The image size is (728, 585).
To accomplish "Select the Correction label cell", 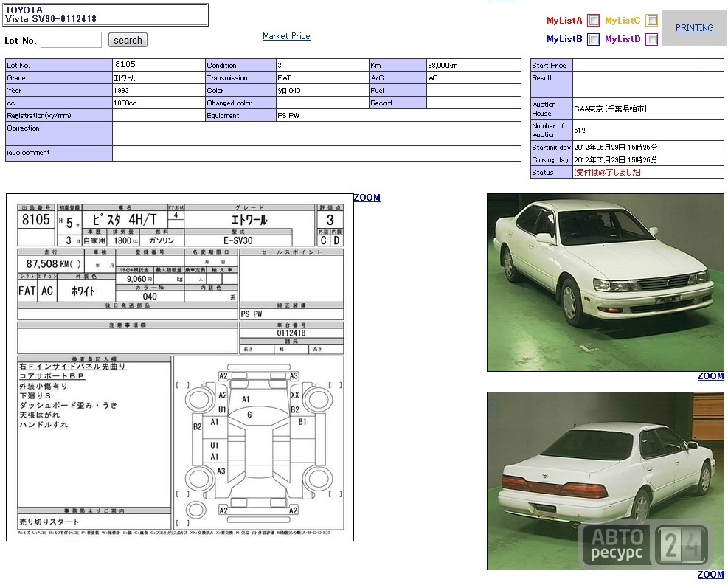I will point(59,134).
